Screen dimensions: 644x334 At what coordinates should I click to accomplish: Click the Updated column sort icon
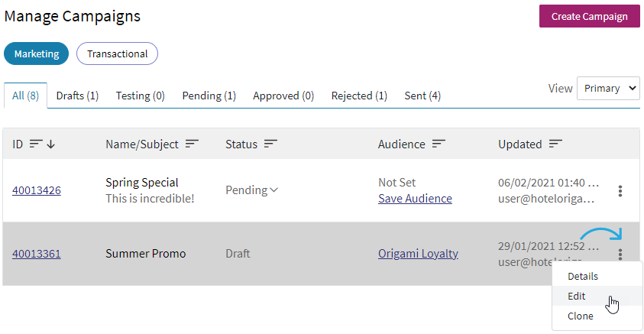coord(555,144)
